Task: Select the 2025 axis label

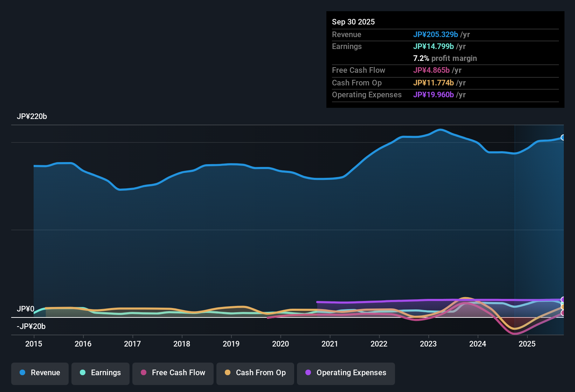Action: tap(527, 344)
